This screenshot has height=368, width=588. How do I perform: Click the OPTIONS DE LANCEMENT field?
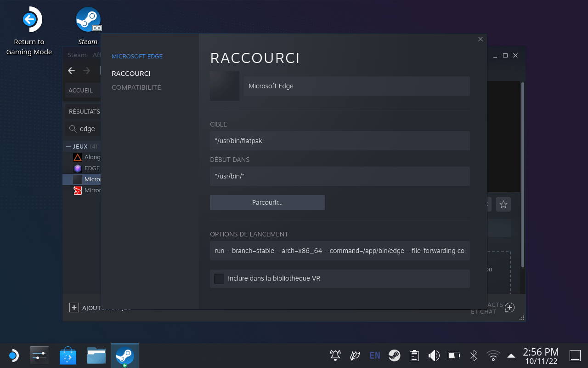pos(340,251)
